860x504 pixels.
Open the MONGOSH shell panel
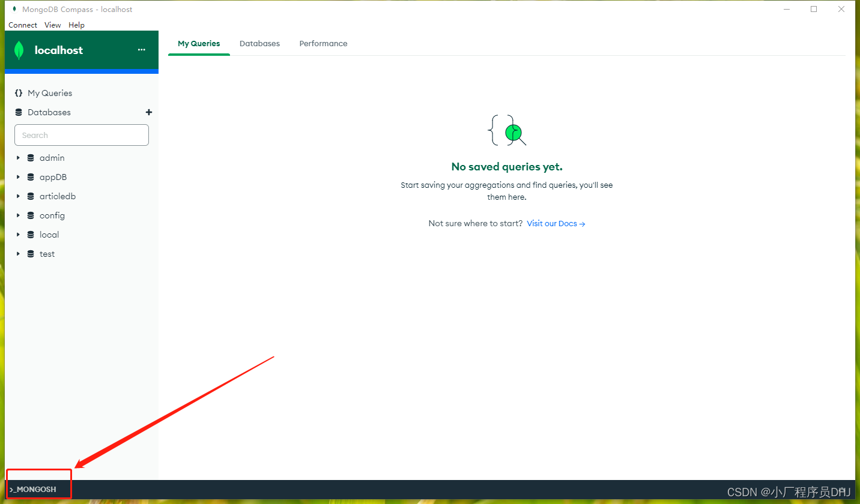(x=33, y=490)
